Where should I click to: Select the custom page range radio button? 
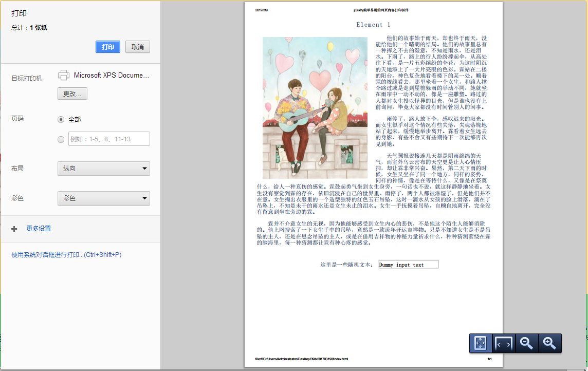coord(61,139)
